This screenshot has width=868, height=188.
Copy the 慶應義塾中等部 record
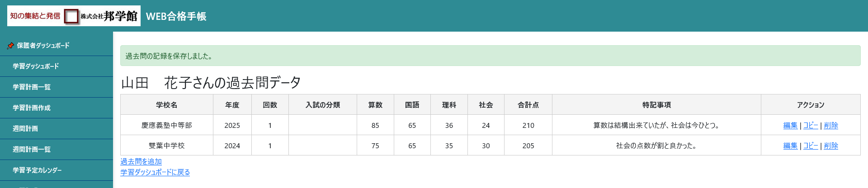[x=811, y=125]
